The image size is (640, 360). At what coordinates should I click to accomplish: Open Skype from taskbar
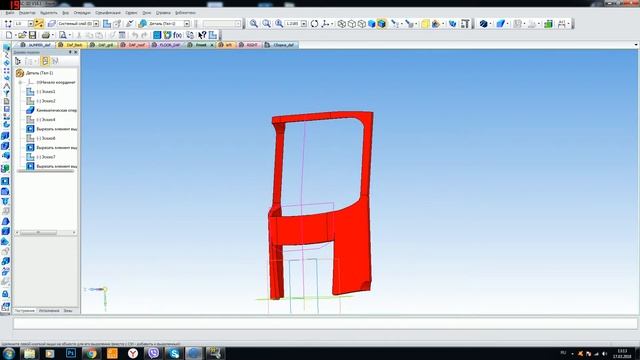(175, 353)
